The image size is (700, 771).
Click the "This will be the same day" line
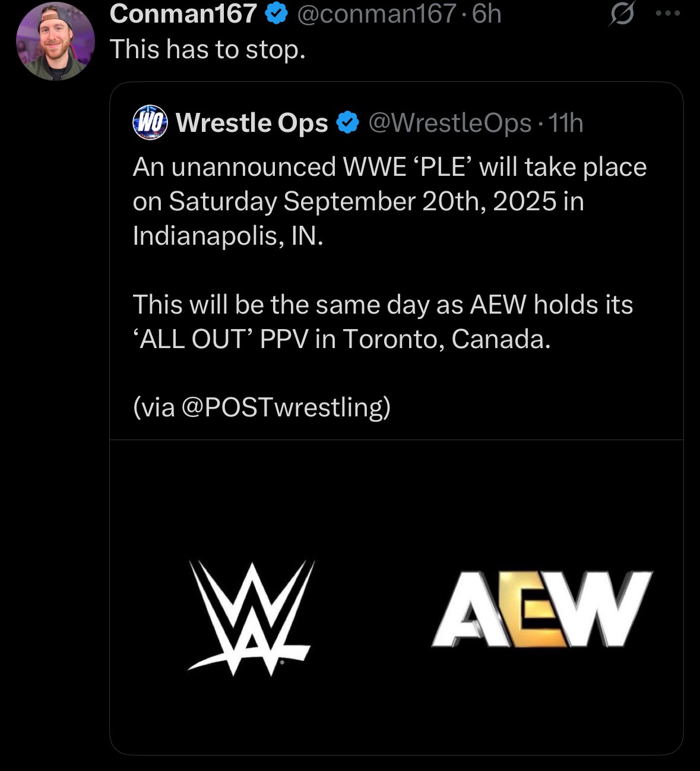(382, 305)
